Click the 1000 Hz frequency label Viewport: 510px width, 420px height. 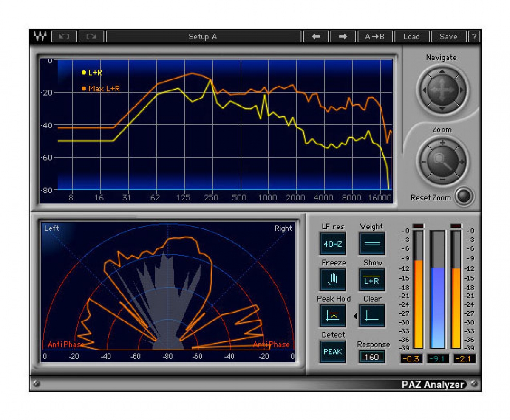(268, 197)
